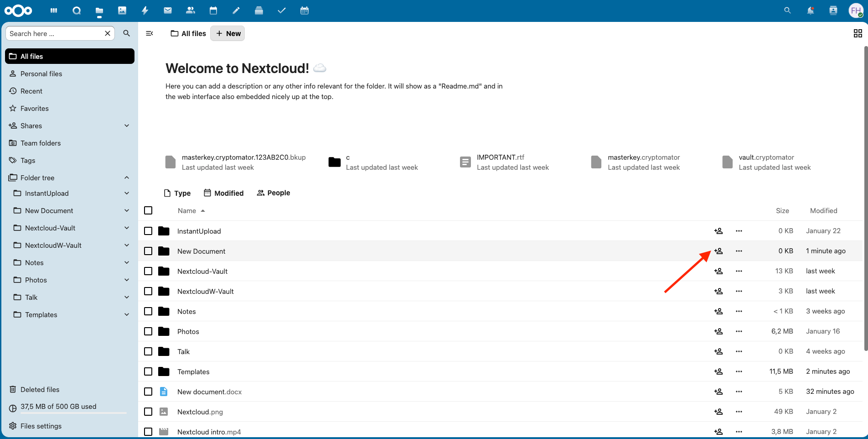Open the Notes app (pencil icon)

pyautogui.click(x=236, y=10)
